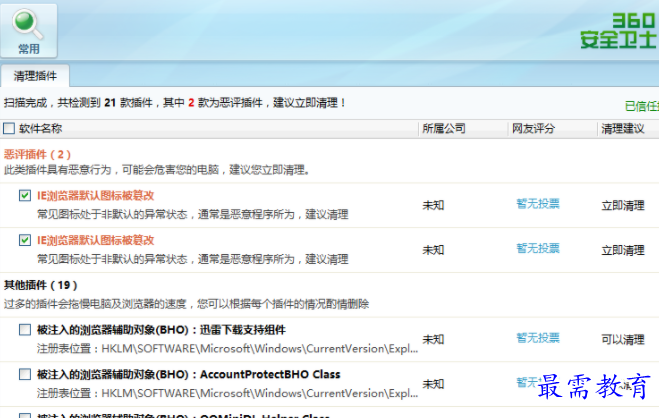Click the 360安全卫士 logo

(619, 31)
